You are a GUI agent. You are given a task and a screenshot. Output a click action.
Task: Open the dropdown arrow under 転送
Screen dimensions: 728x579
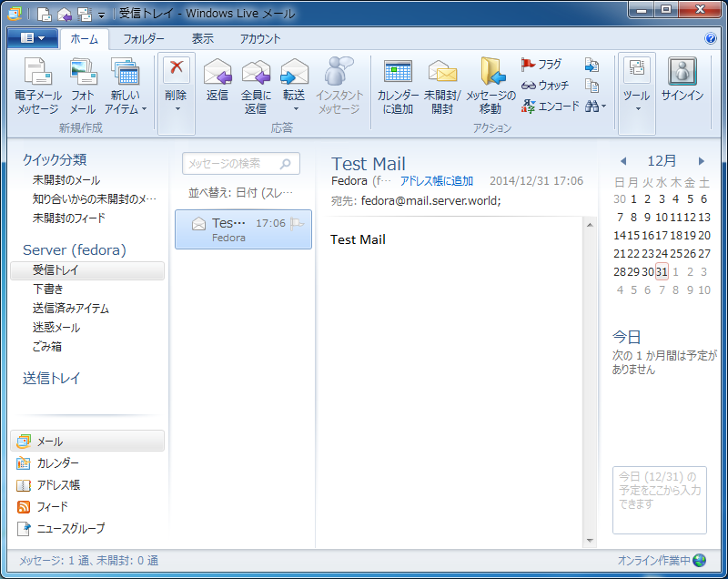[x=296, y=109]
